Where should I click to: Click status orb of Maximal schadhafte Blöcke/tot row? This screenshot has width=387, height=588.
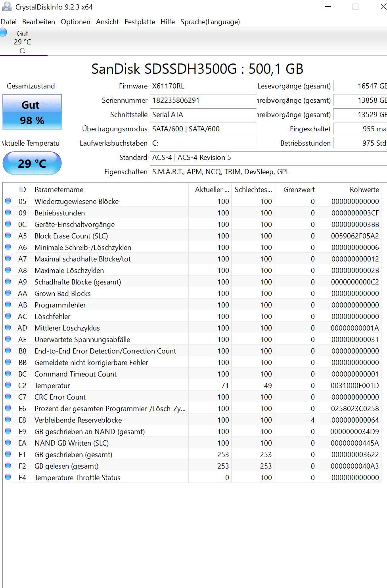pos(8,258)
